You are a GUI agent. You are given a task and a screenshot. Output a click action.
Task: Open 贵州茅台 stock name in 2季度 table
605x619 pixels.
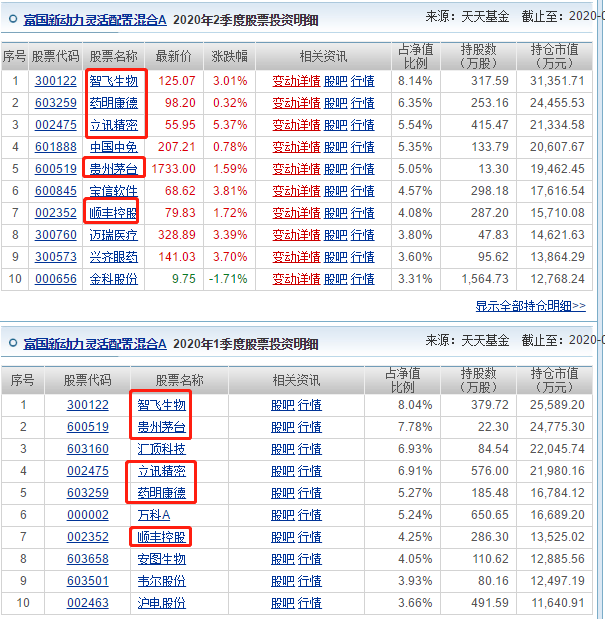pyautogui.click(x=114, y=169)
